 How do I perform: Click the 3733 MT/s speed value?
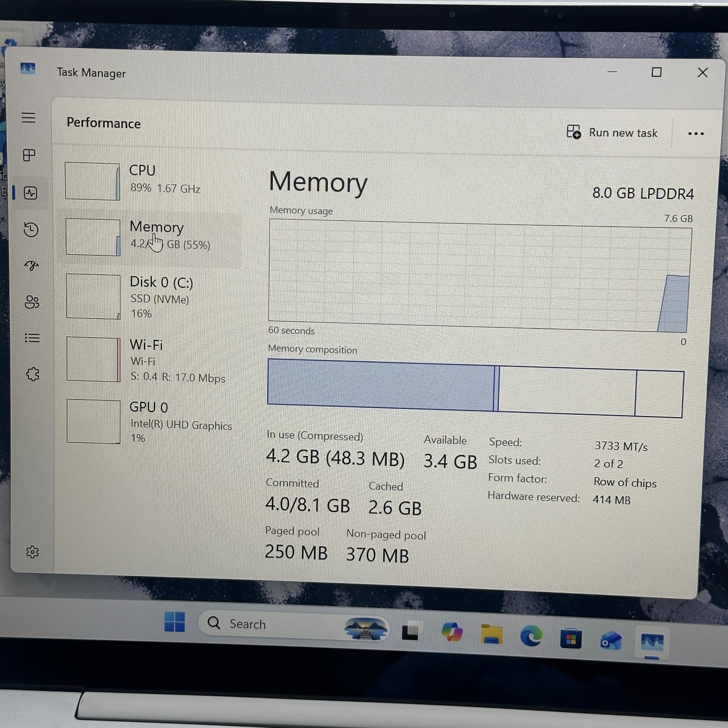coord(621,446)
